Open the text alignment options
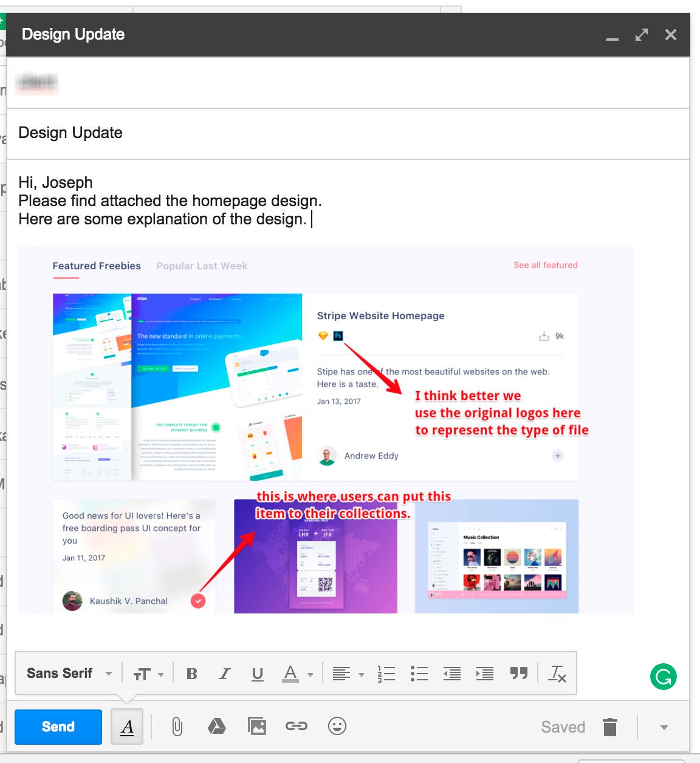Screen dimensions: 700x763 pyautogui.click(x=348, y=674)
